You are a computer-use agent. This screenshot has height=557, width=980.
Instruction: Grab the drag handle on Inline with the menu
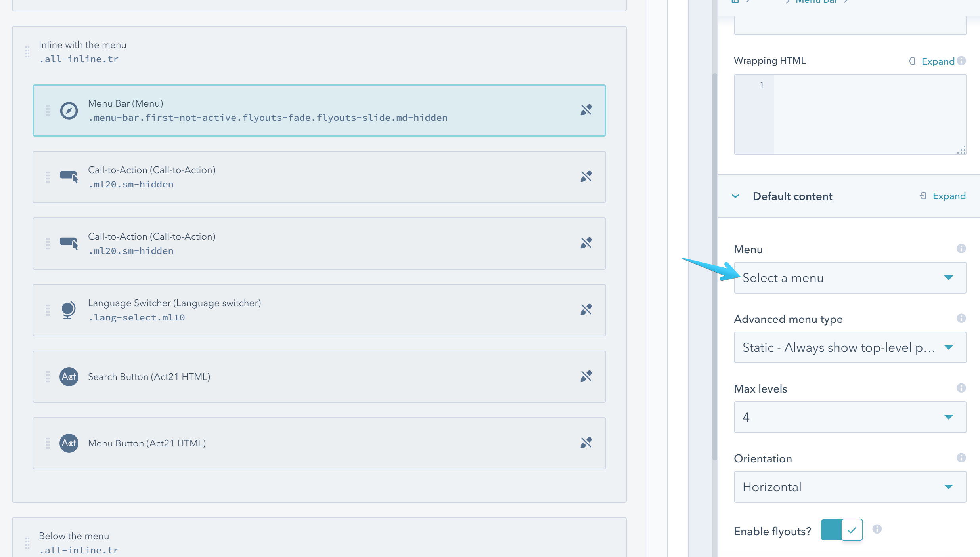[27, 52]
